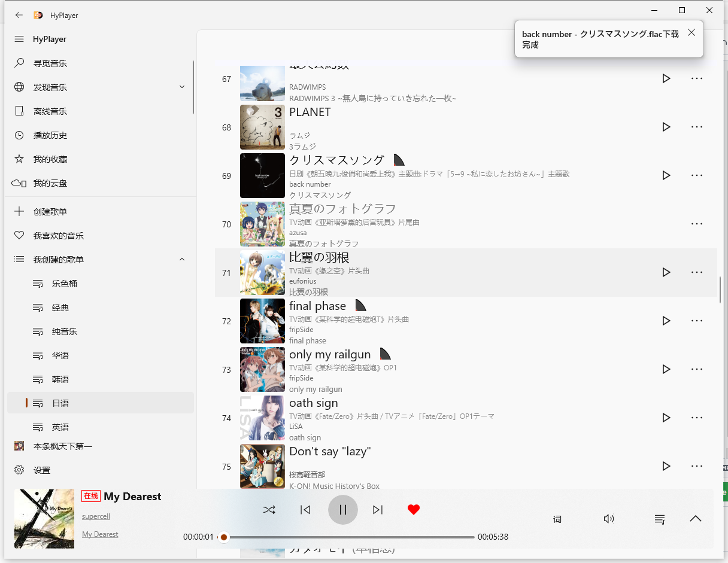Expand the now-playing view with the up chevron
The height and width of the screenshot is (563, 728).
[x=695, y=518]
